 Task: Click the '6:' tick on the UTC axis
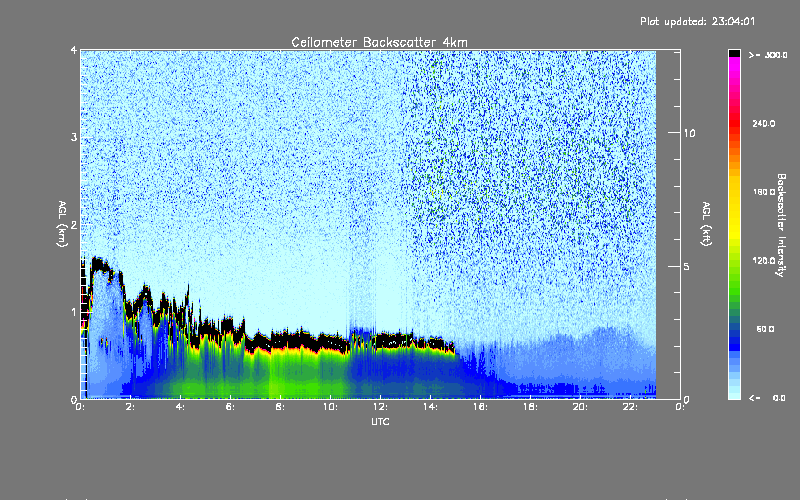(230, 407)
